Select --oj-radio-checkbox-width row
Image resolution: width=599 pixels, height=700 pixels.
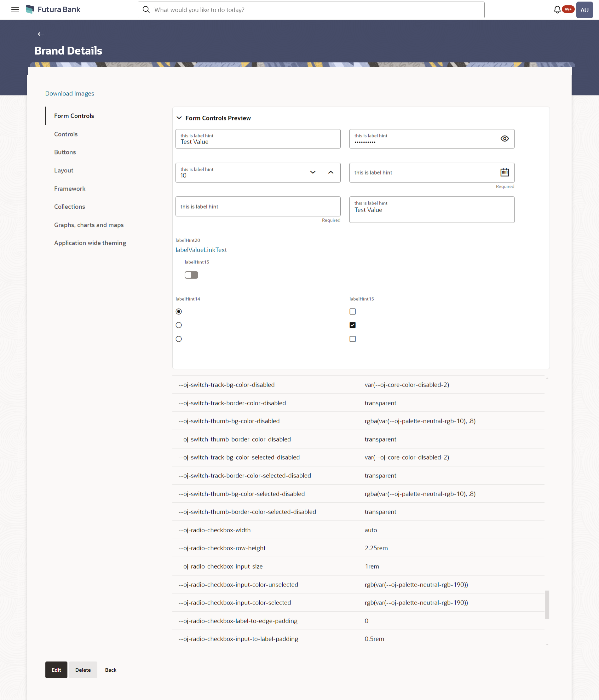358,530
